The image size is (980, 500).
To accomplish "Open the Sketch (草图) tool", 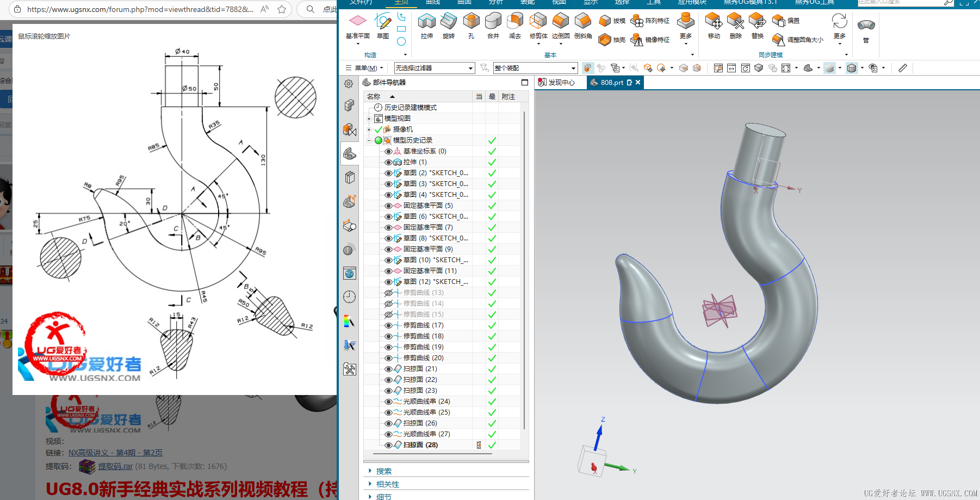I will point(383,26).
